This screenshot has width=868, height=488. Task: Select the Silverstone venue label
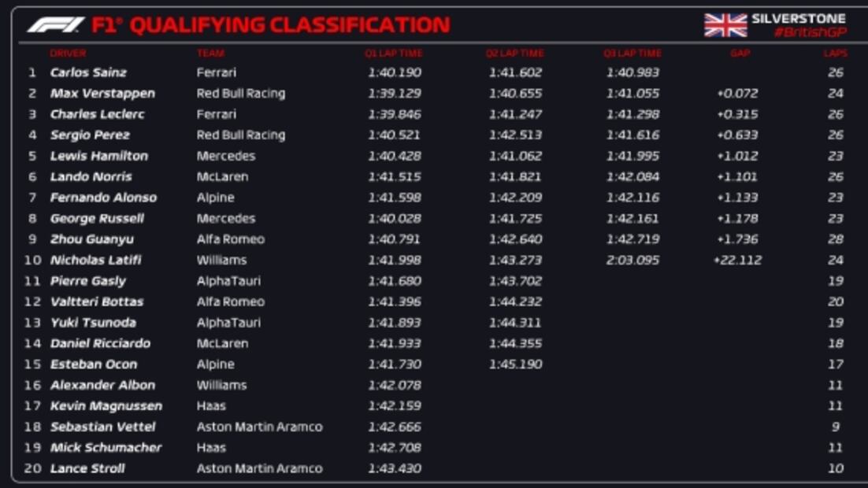click(x=798, y=18)
